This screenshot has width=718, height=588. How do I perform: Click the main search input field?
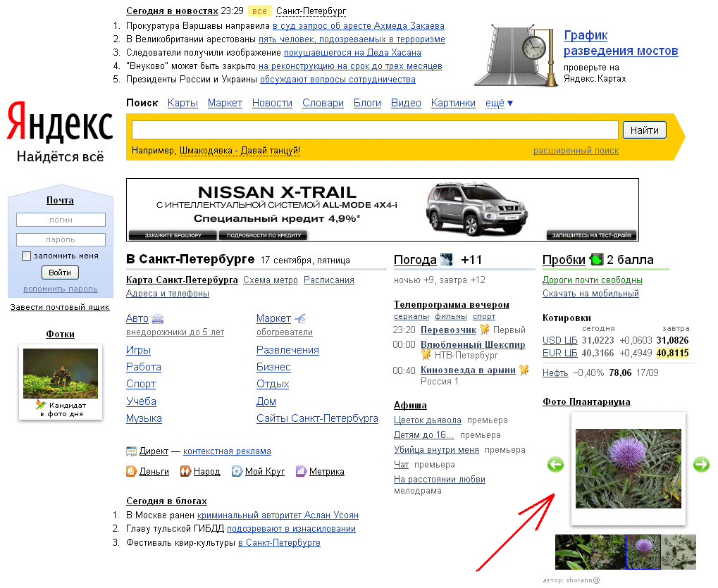374,130
